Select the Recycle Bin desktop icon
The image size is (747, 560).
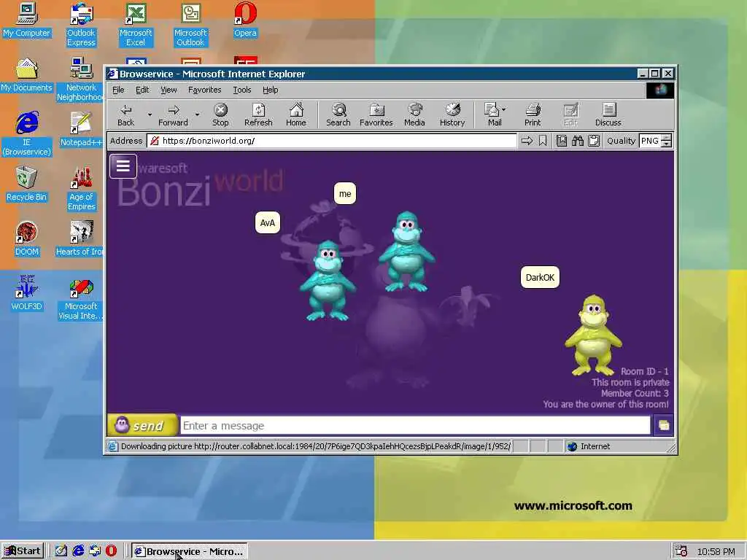27,184
